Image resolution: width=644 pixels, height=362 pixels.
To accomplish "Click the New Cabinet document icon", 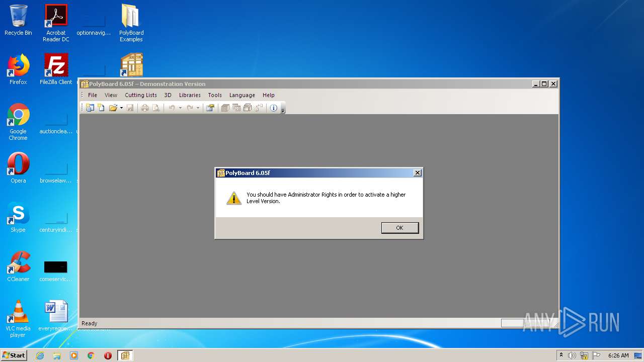I will click(x=101, y=108).
